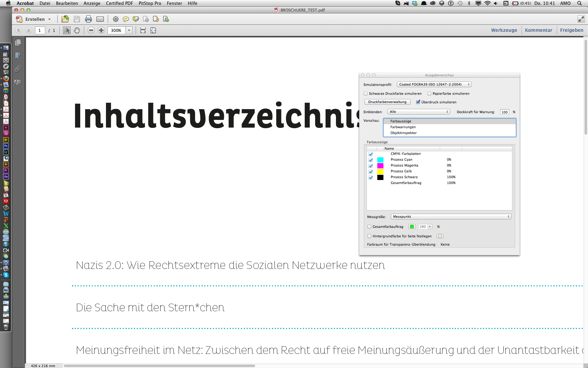The height and width of the screenshot is (368, 588).
Task: Open zoom level dropdown arrow
Action: [129, 30]
